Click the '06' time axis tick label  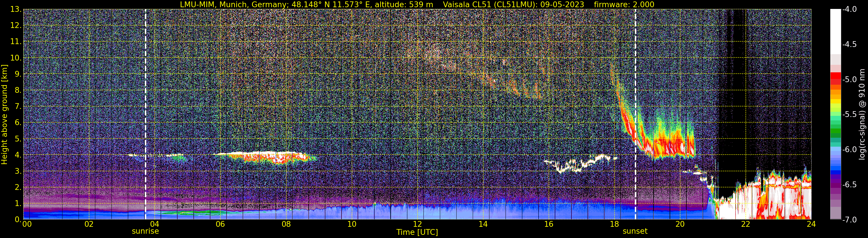[220, 224]
